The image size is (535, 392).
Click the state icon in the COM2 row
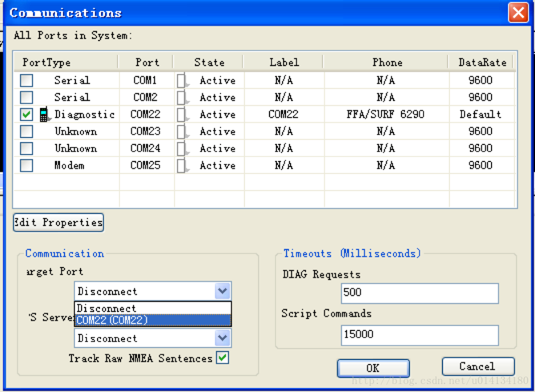click(183, 98)
